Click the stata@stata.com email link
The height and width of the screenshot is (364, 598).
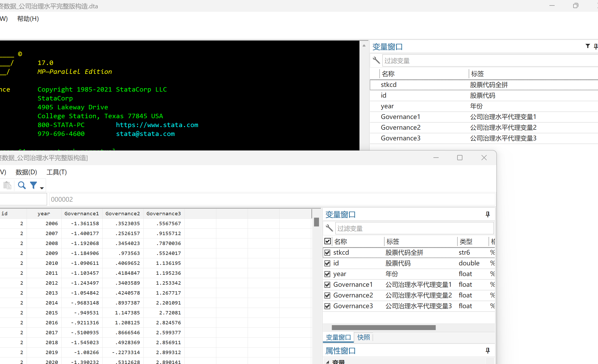(x=145, y=134)
